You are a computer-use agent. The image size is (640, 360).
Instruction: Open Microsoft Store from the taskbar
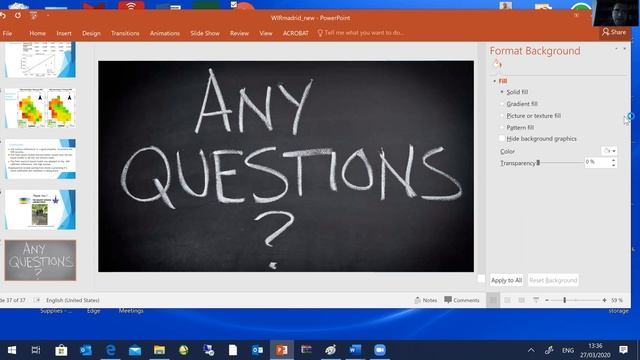coord(61,350)
